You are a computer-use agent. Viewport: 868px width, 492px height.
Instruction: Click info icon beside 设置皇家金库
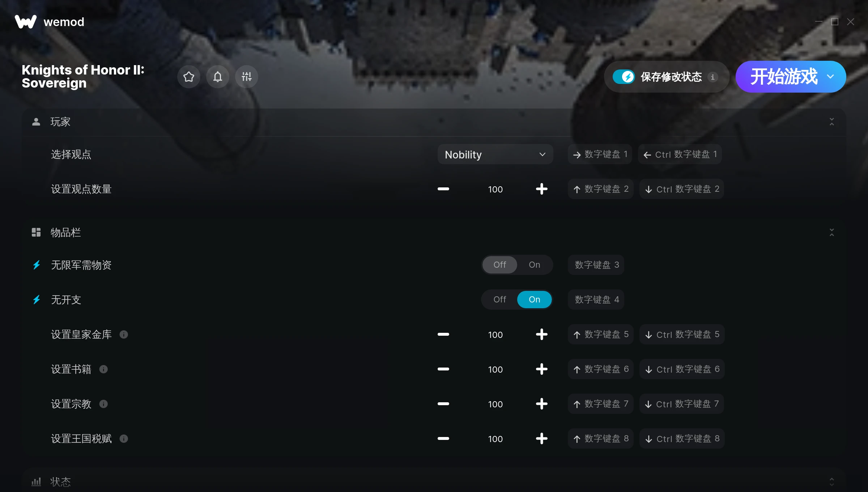click(124, 335)
